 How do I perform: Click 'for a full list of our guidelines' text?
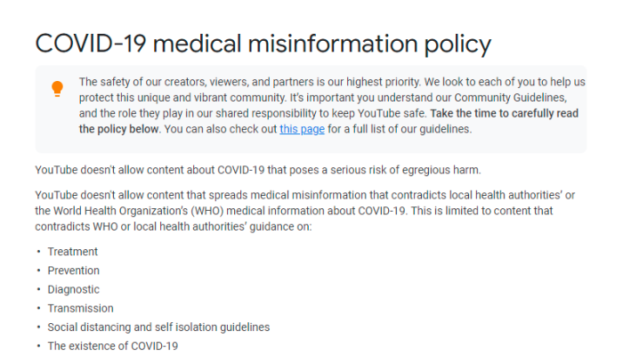click(400, 129)
